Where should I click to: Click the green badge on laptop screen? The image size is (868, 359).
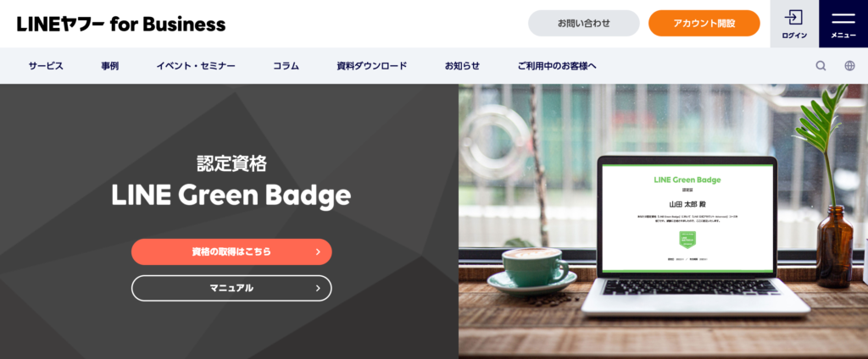coord(687,239)
